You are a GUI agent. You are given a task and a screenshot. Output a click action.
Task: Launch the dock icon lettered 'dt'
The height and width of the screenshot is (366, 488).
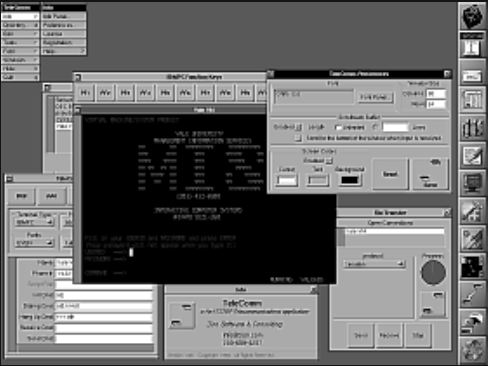point(472,128)
